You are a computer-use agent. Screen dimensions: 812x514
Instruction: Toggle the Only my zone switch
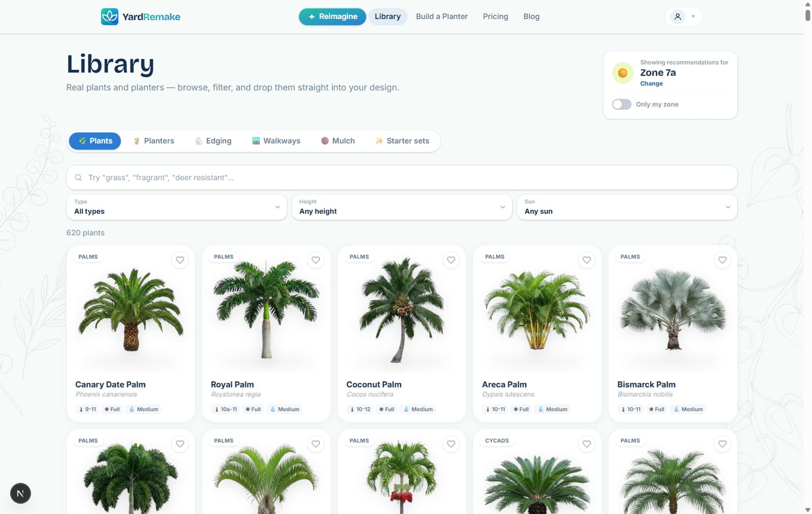coord(622,104)
